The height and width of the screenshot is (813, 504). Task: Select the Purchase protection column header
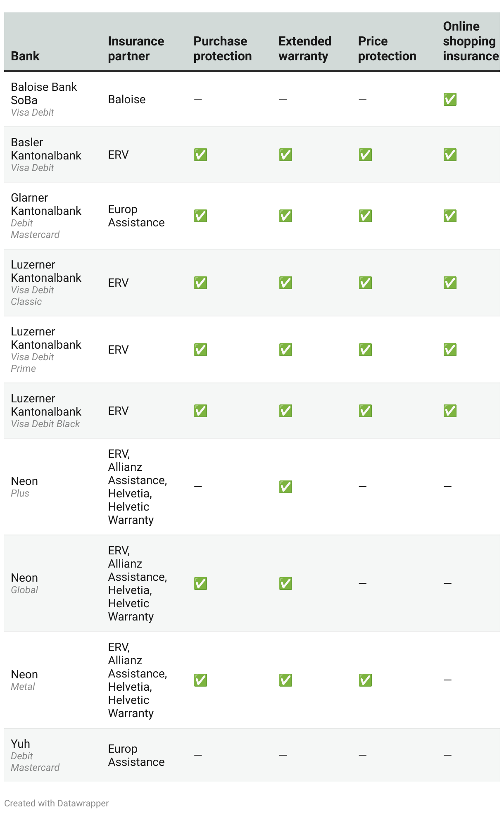pos(222,48)
